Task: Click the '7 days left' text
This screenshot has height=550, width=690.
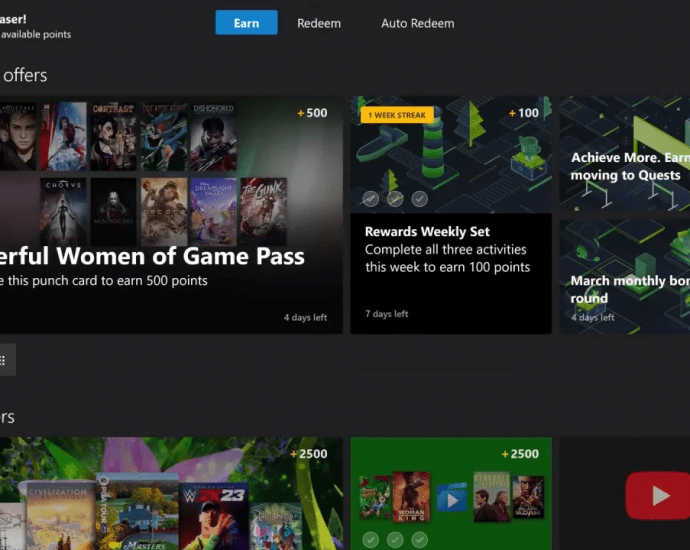Action: tap(387, 314)
